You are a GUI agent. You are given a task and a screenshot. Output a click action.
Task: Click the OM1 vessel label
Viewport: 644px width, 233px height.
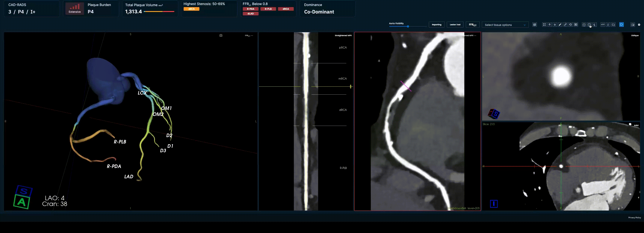pyautogui.click(x=166, y=108)
